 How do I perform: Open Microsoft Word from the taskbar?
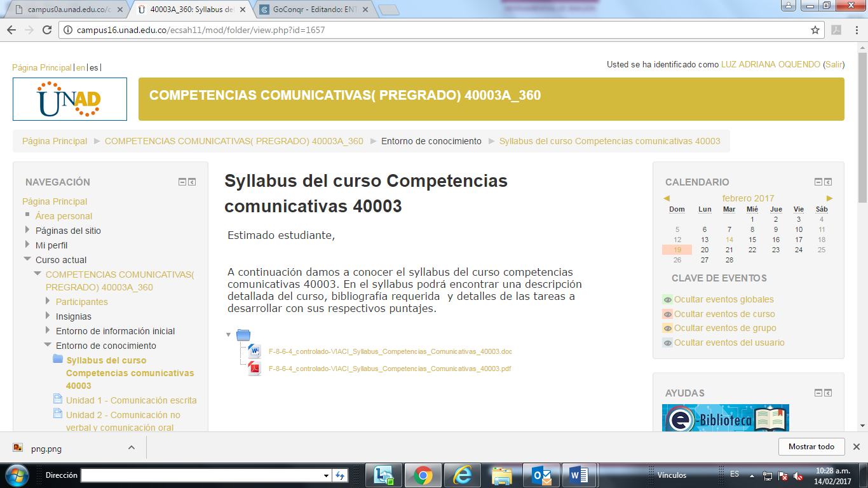tap(578, 475)
